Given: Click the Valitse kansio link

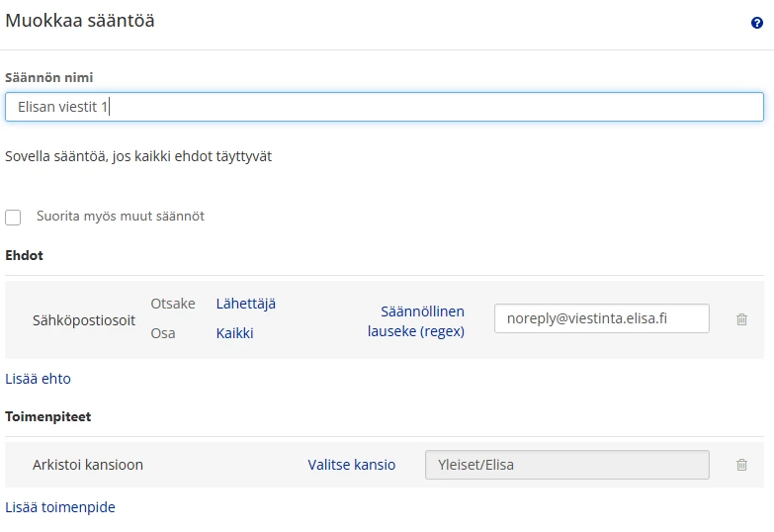Looking at the screenshot, I should click(352, 465).
